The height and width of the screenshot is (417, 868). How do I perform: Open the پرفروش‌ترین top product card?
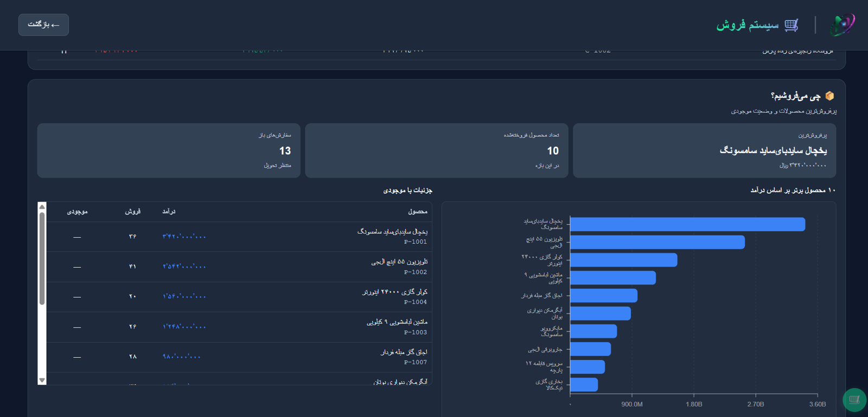pos(705,150)
